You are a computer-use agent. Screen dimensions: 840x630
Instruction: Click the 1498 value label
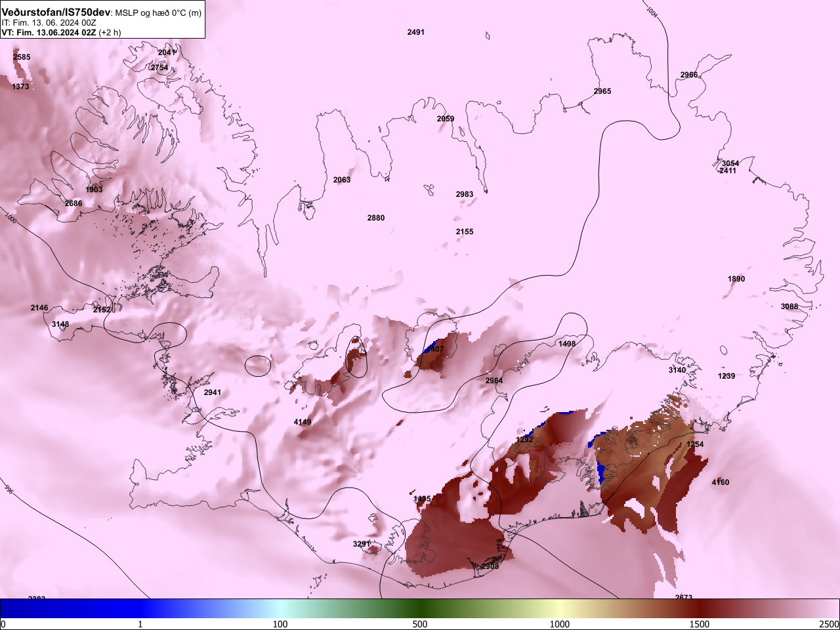pos(567,344)
